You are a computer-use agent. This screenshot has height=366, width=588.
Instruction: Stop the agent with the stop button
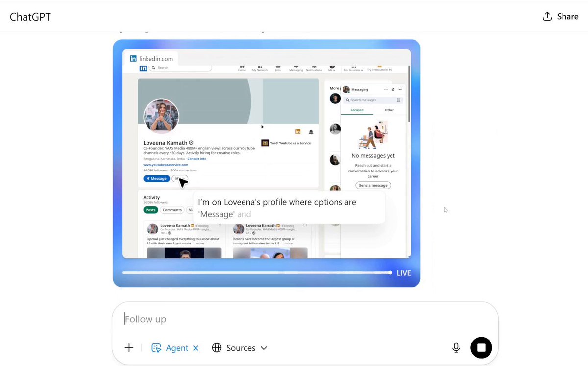click(x=481, y=347)
